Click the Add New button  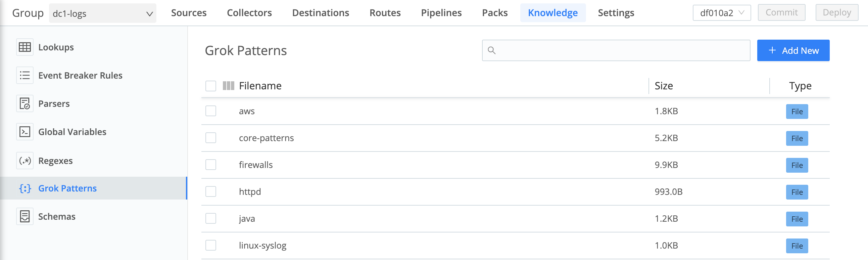click(x=793, y=50)
